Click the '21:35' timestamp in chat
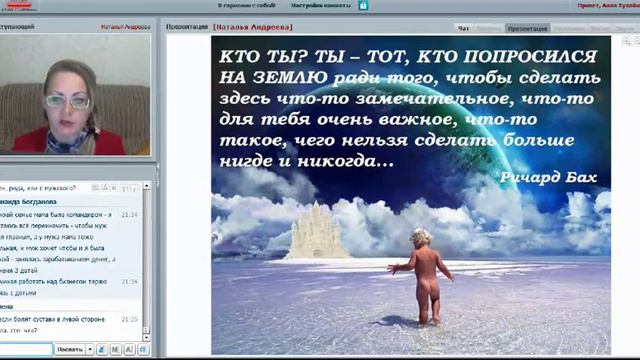The image size is (640, 360). click(129, 319)
